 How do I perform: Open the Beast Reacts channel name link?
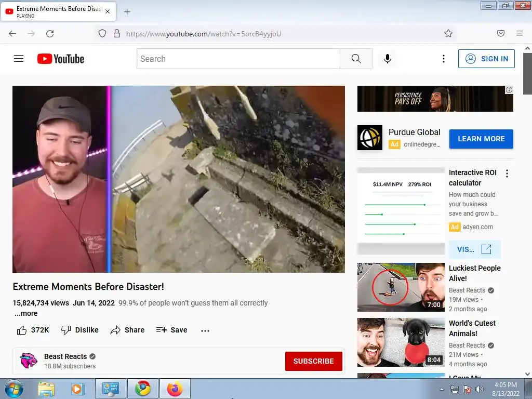(65, 356)
